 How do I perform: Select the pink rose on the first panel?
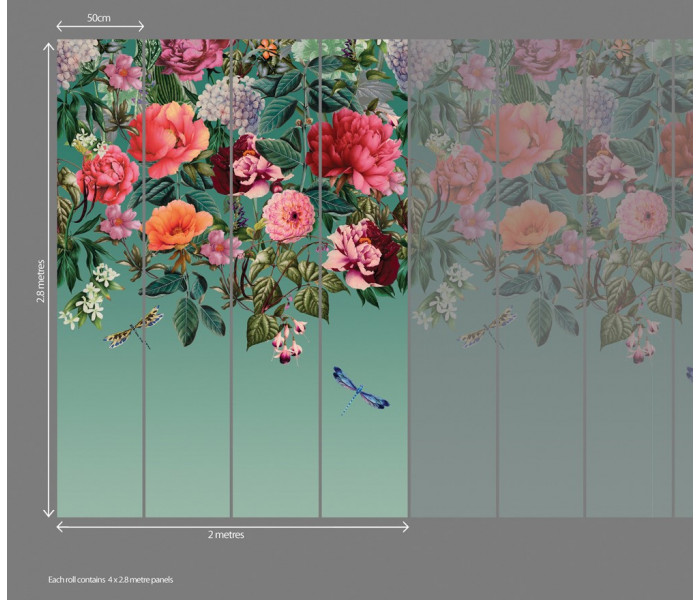(107, 174)
